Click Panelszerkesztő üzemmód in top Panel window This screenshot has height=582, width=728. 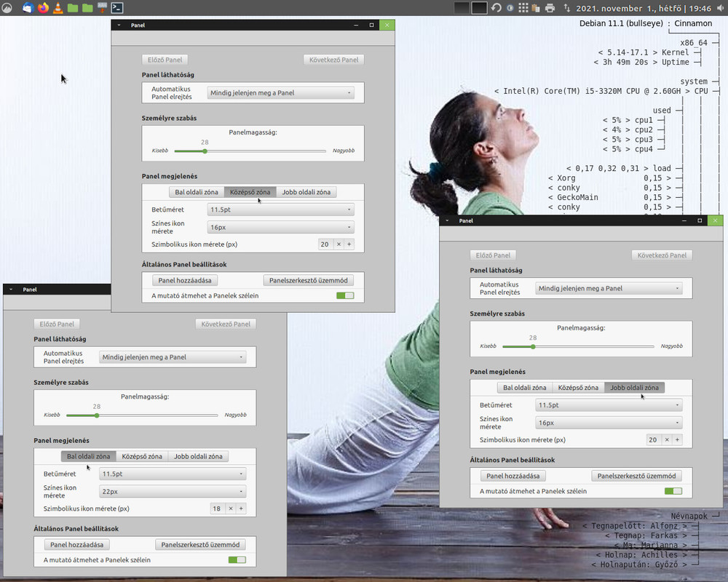(308, 280)
